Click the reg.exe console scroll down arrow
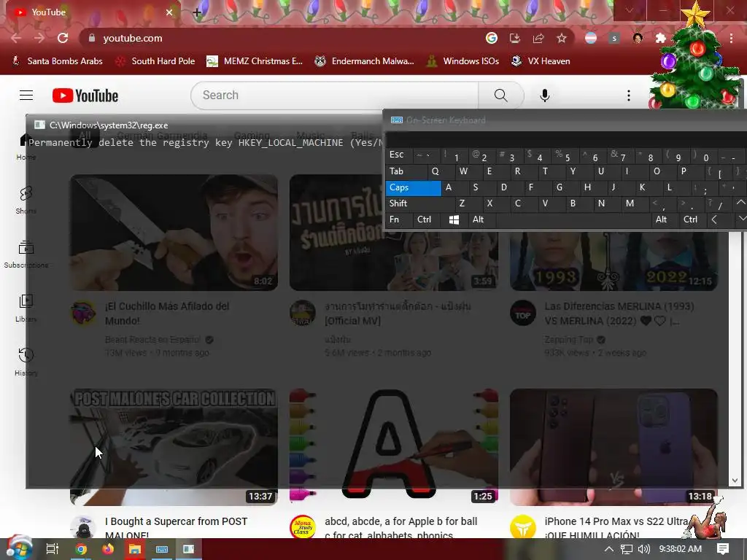The height and width of the screenshot is (560, 747). click(735, 481)
